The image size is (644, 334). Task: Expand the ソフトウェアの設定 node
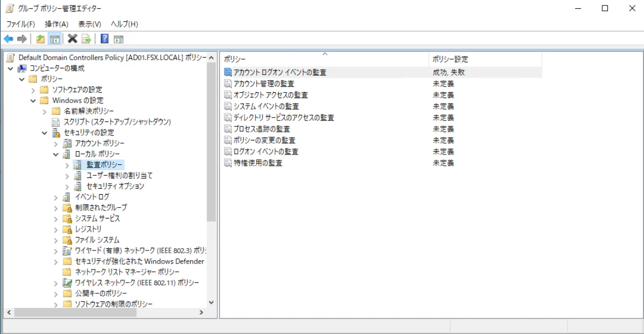[33, 89]
